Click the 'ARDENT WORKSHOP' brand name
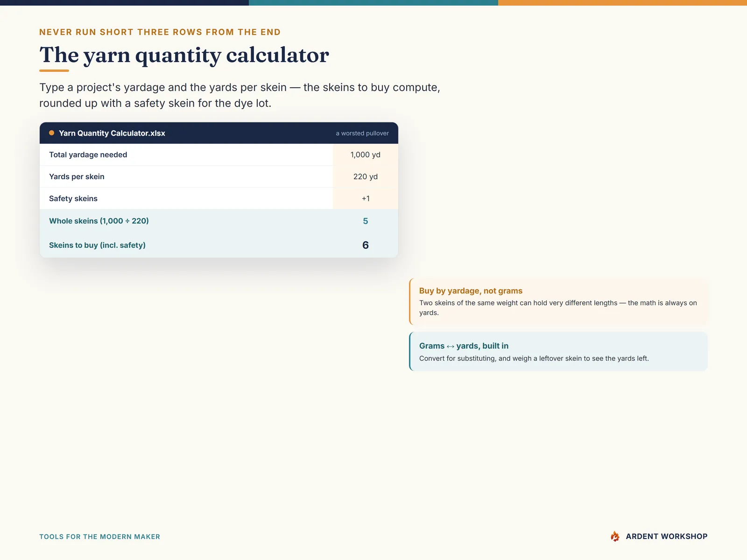This screenshot has width=747, height=560. point(666,536)
